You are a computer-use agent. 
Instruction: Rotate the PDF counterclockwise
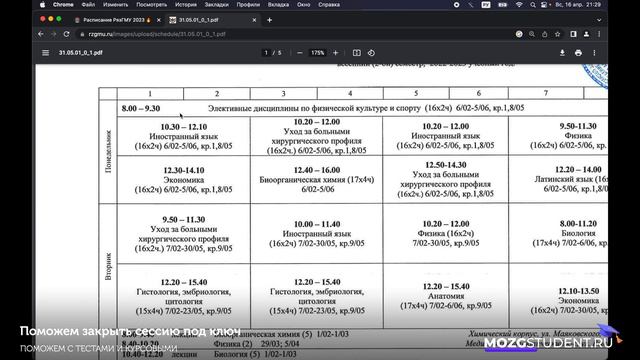pos(371,53)
